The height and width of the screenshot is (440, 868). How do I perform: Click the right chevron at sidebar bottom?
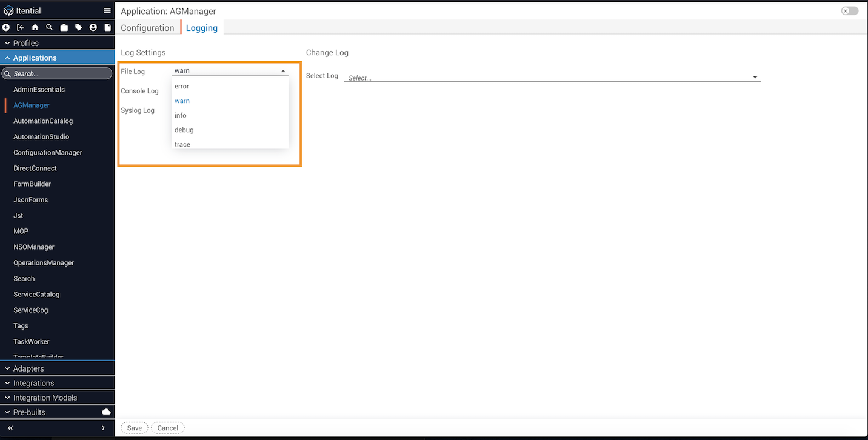pyautogui.click(x=104, y=428)
